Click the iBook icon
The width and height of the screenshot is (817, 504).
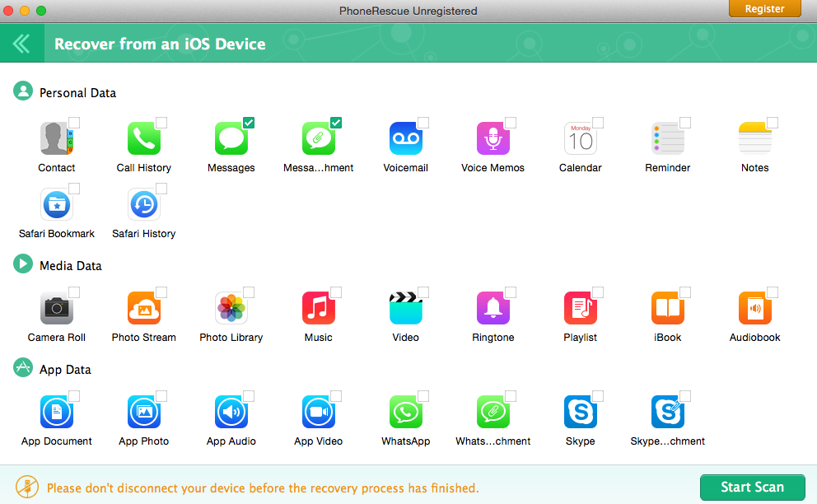coord(667,308)
